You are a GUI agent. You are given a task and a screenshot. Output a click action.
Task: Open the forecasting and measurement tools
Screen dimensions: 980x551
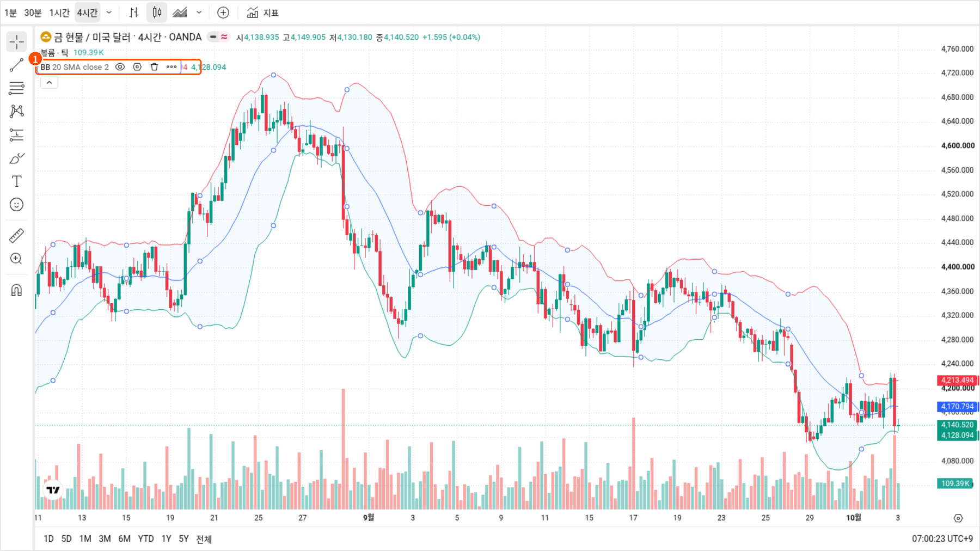(x=17, y=134)
